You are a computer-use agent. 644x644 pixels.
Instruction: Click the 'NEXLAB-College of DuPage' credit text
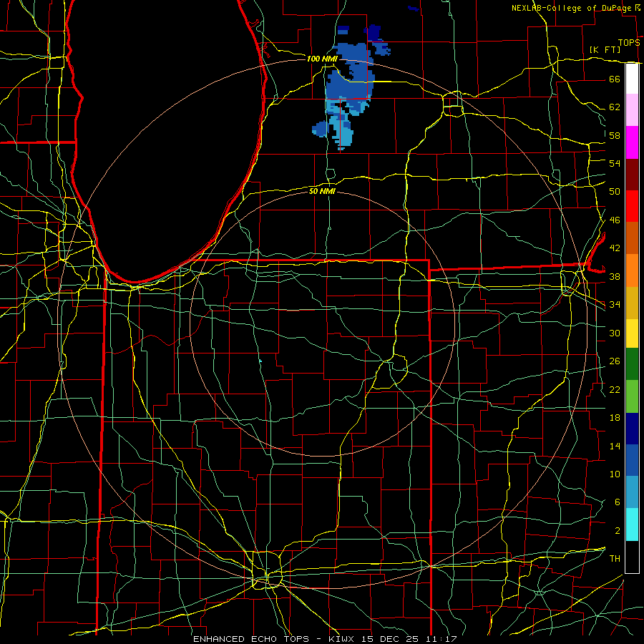click(x=572, y=8)
